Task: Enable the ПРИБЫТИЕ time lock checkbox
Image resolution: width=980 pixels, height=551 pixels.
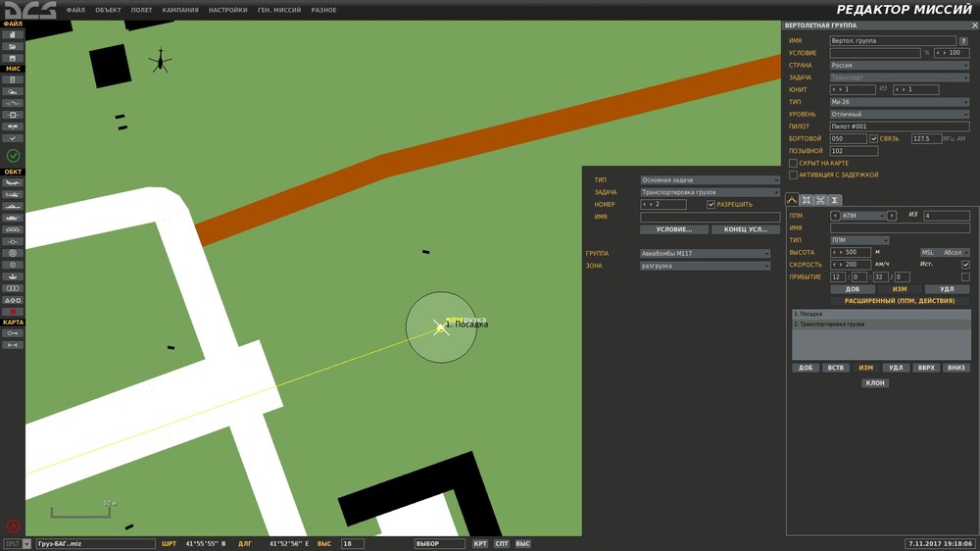Action: tap(965, 277)
